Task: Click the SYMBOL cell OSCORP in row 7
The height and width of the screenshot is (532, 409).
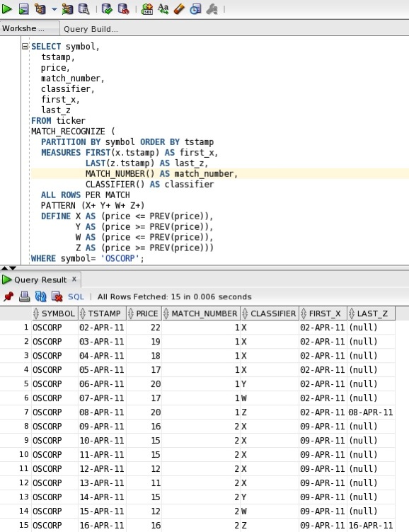Action: (x=54, y=412)
